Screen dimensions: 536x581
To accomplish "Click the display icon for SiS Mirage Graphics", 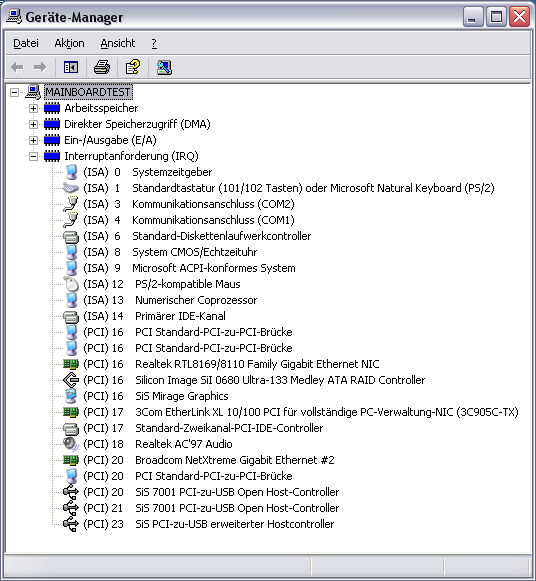I will [71, 396].
